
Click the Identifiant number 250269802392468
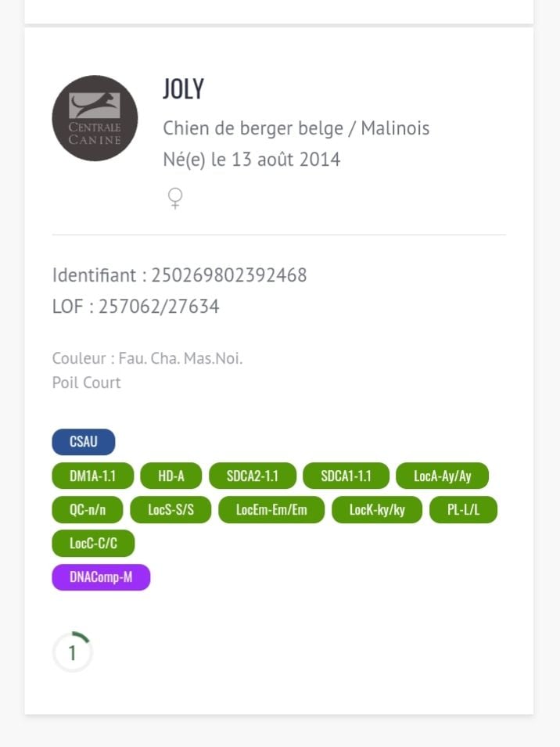(229, 275)
